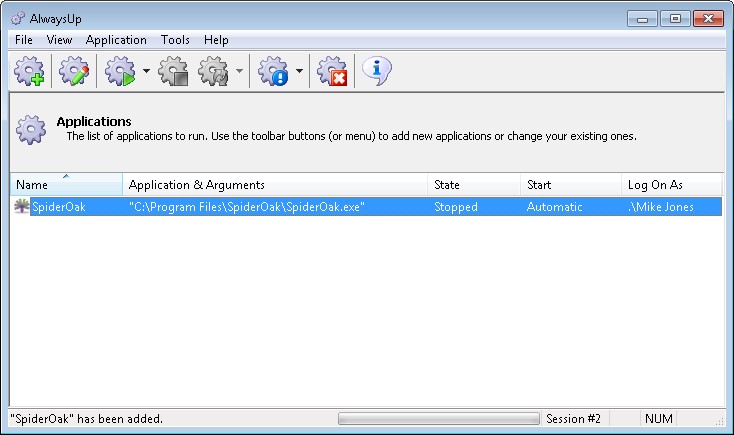Screen dimensions: 734x435
Task: Click the Applications header gear icon
Action: tap(31, 130)
